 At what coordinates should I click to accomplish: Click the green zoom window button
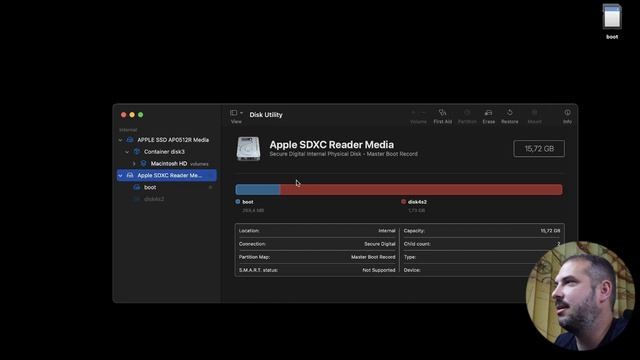tap(140, 115)
